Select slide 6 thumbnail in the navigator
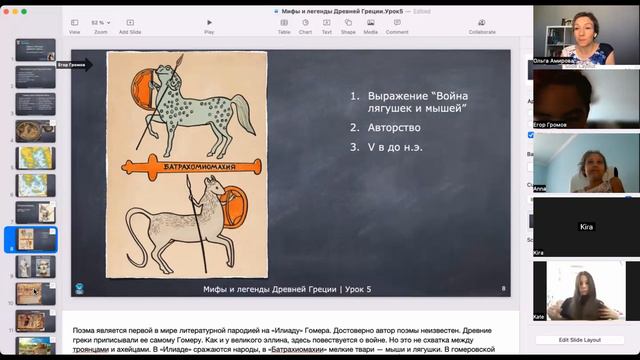 tap(36, 185)
